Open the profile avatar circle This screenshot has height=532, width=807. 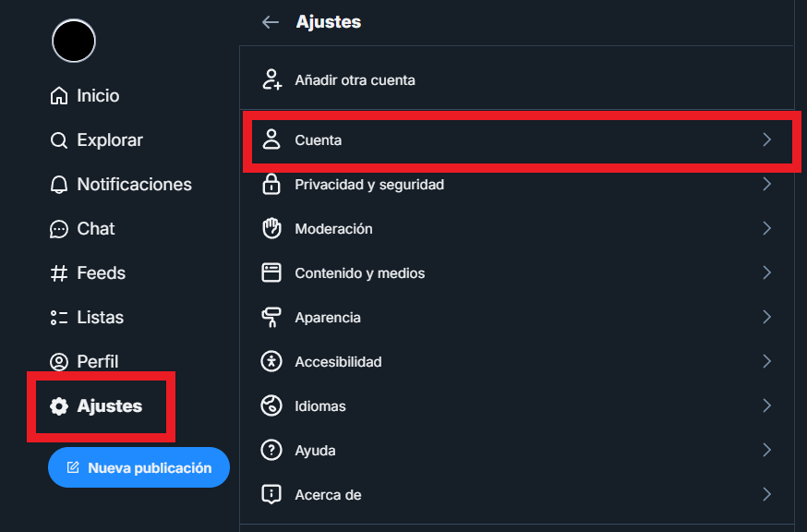coord(74,41)
